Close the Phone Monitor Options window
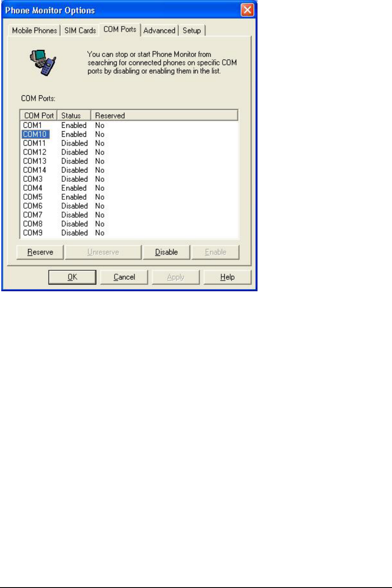 pyautogui.click(x=247, y=10)
